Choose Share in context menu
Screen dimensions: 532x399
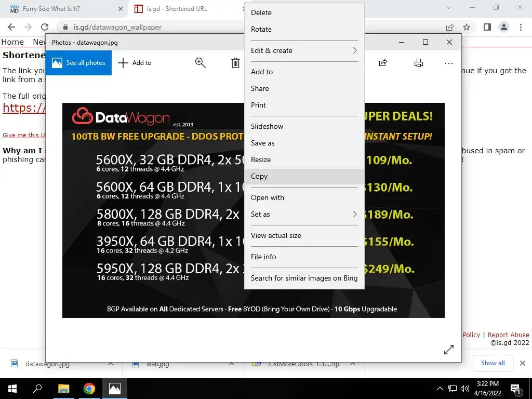(x=304, y=88)
